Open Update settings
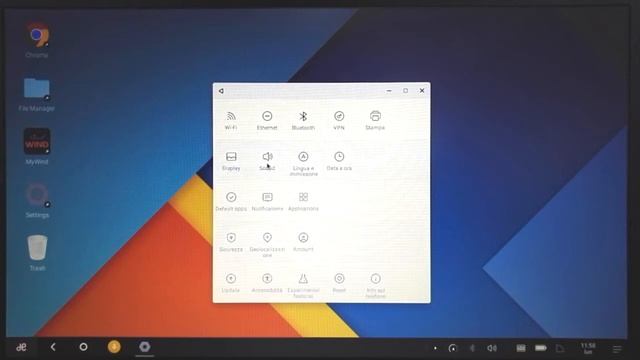Image resolution: width=640 pixels, height=360 pixels. click(x=231, y=283)
